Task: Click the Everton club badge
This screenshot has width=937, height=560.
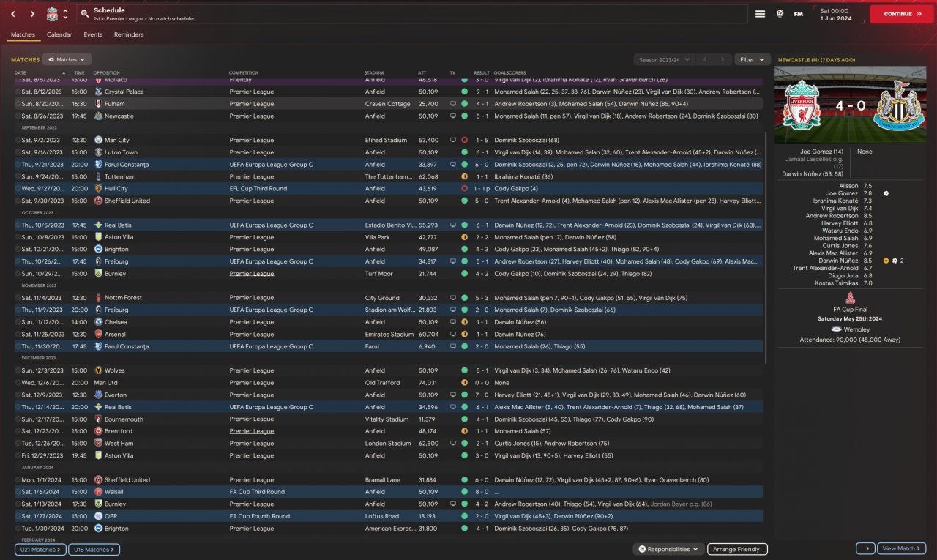Action: coord(99,395)
